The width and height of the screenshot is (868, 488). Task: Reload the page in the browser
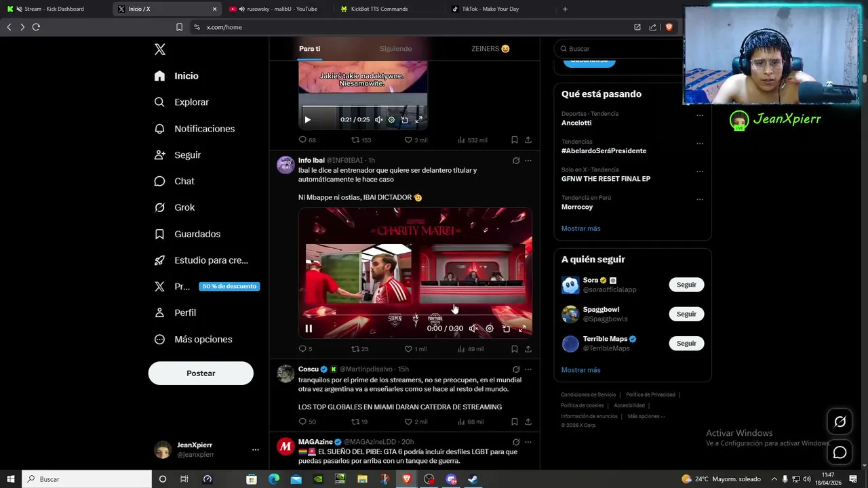click(x=36, y=27)
